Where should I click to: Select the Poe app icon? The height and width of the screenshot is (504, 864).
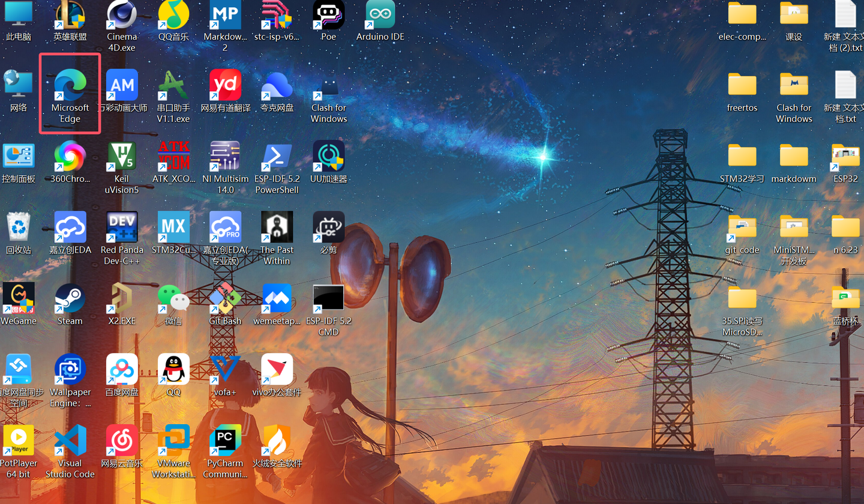(x=328, y=16)
